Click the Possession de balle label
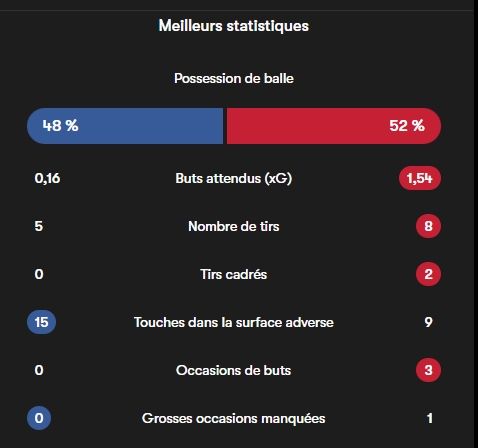The width and height of the screenshot is (478, 448). (234, 79)
